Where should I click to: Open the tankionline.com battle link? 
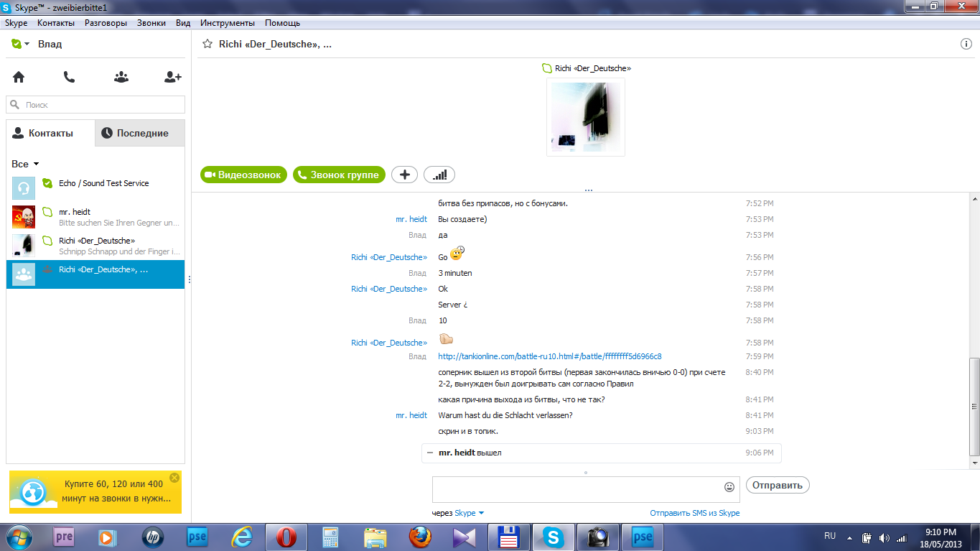click(550, 356)
